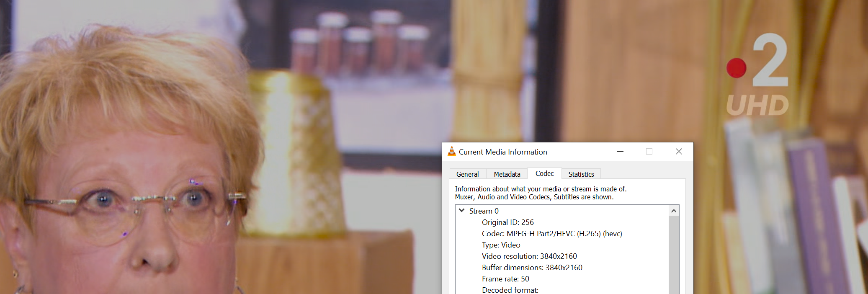
Task: Highlight the Video resolution: 3840x2160 row
Action: 529,256
